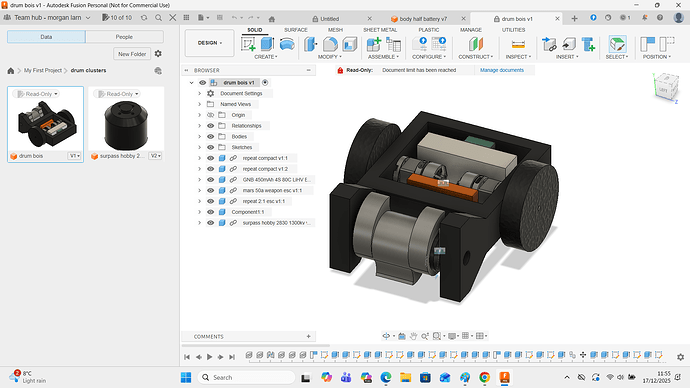Viewport: 690px width, 388px height.
Task: Click the Orbit navigation icon
Action: coord(386,336)
